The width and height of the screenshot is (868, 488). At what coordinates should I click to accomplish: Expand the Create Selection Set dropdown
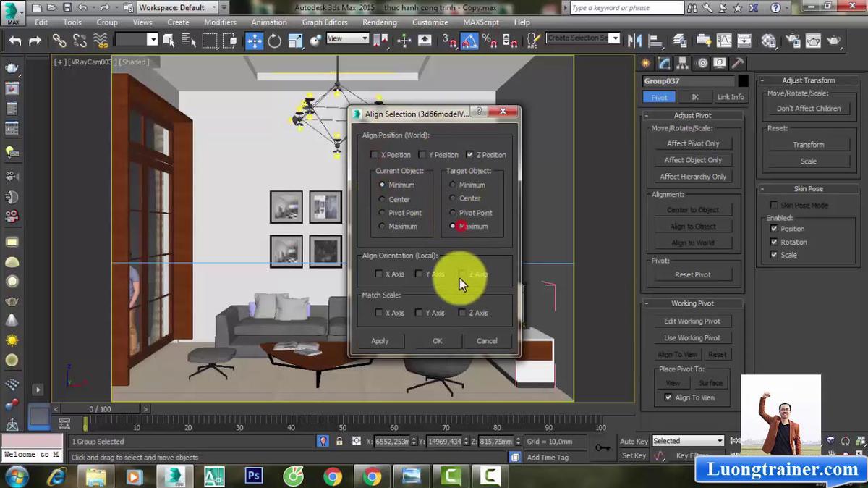tap(615, 38)
